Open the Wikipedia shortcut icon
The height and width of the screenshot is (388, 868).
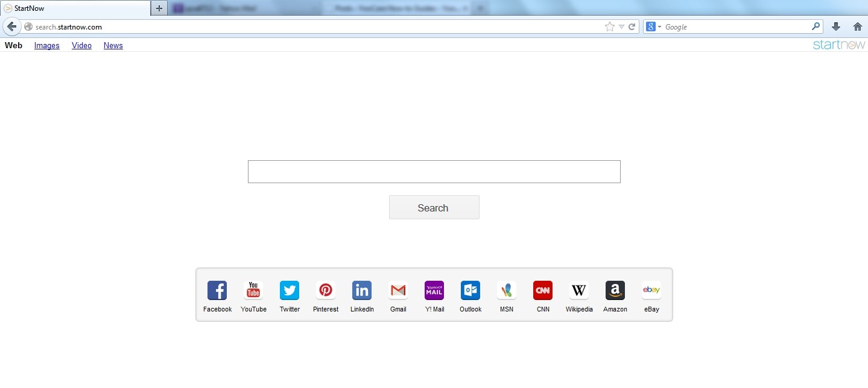click(579, 290)
